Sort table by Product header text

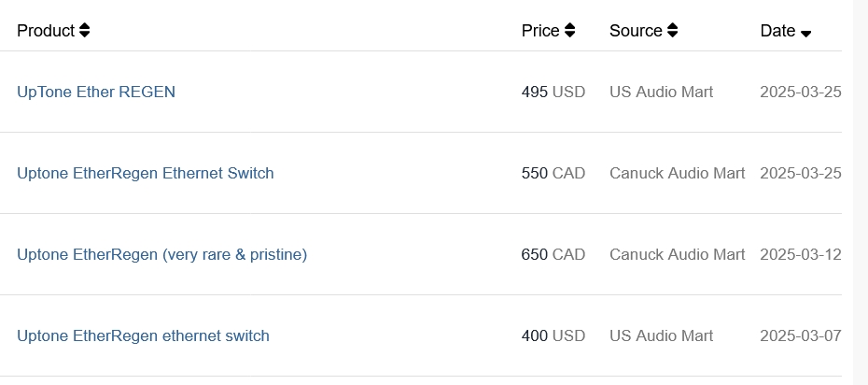(x=45, y=31)
